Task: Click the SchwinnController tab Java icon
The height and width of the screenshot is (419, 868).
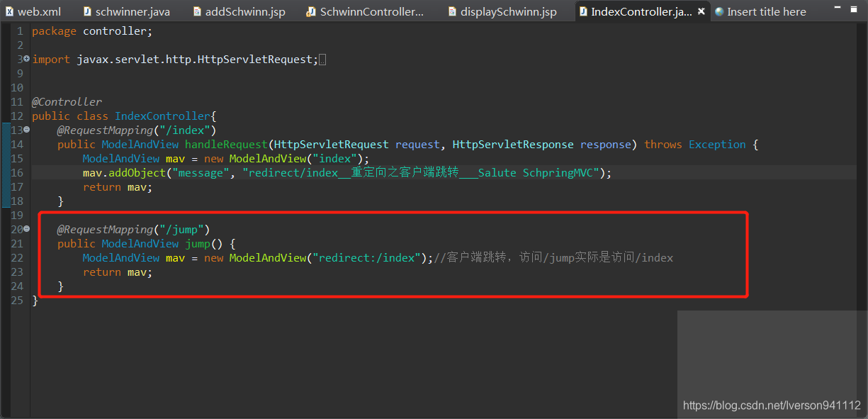Action: pos(311,12)
